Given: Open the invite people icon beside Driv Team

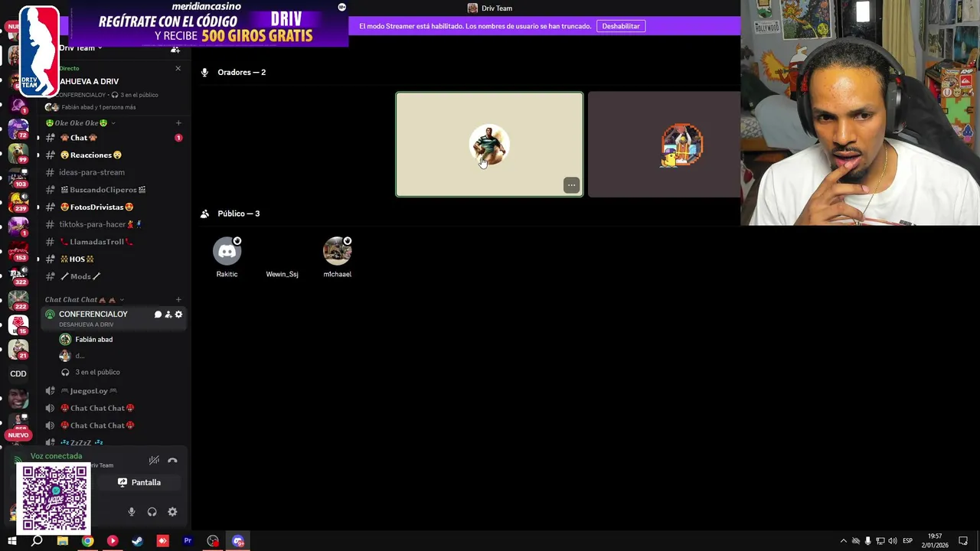Looking at the screenshot, I should (175, 49).
